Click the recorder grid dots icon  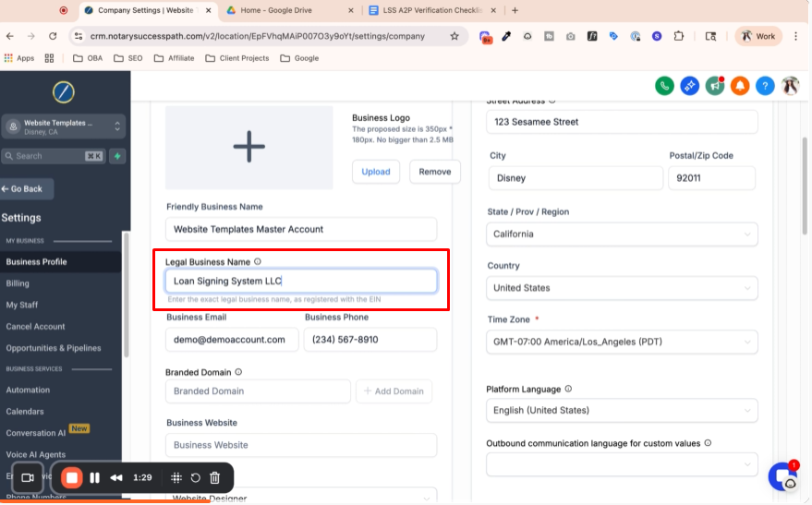[x=176, y=477]
